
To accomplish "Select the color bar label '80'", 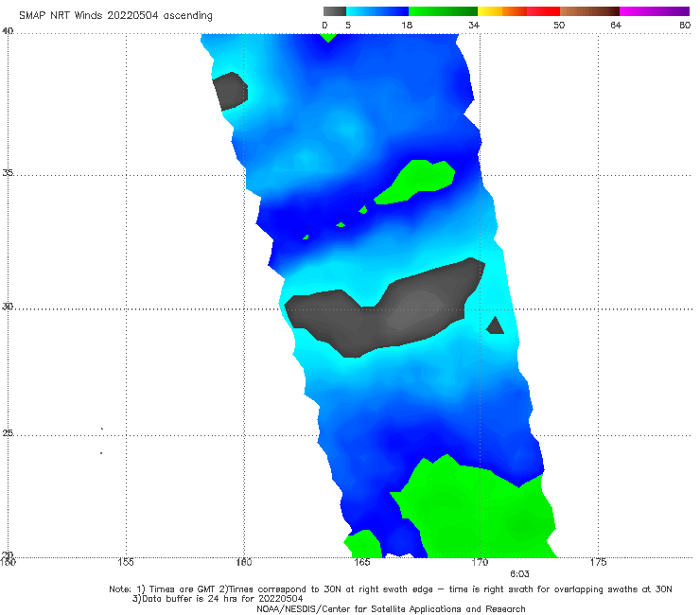I will point(685,26).
